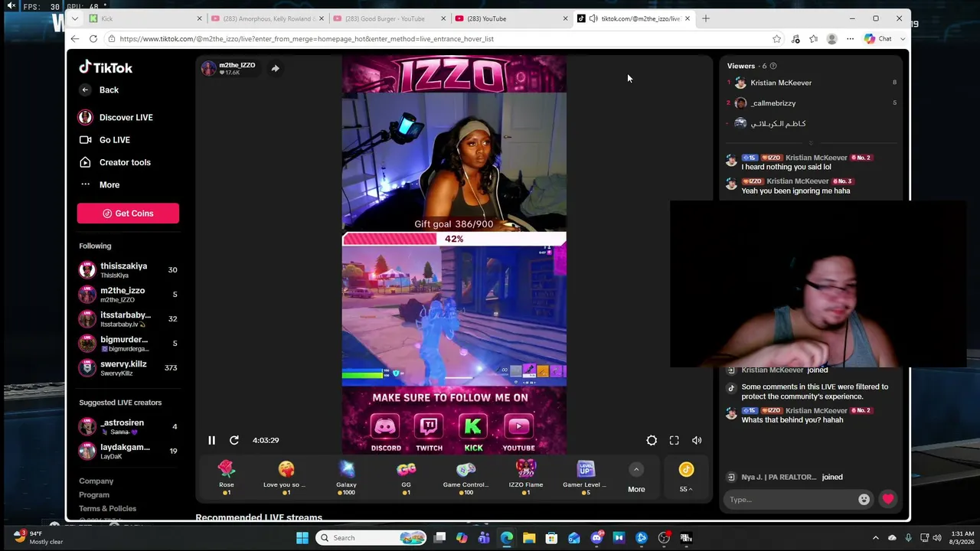980x551 pixels.
Task: Open suggested creator laydakgam
Action: point(128,451)
